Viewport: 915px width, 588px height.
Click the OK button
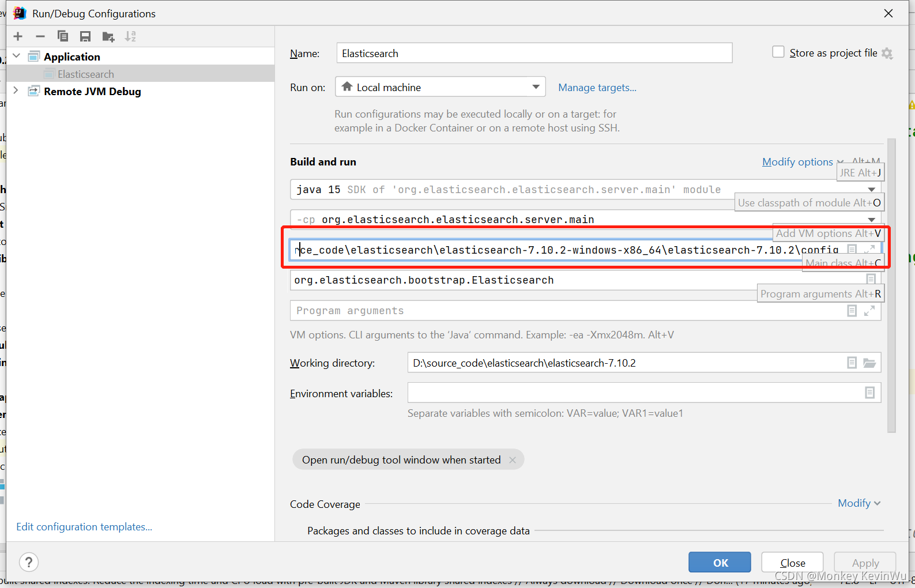pos(720,562)
